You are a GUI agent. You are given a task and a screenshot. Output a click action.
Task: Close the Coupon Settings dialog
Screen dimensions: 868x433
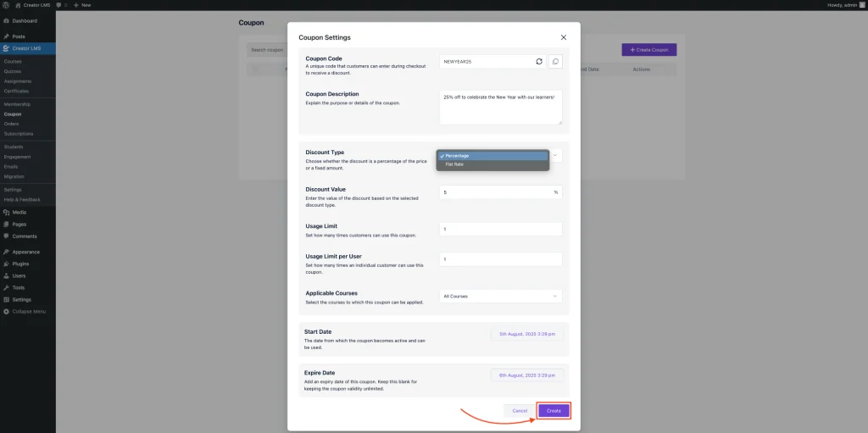(x=564, y=37)
